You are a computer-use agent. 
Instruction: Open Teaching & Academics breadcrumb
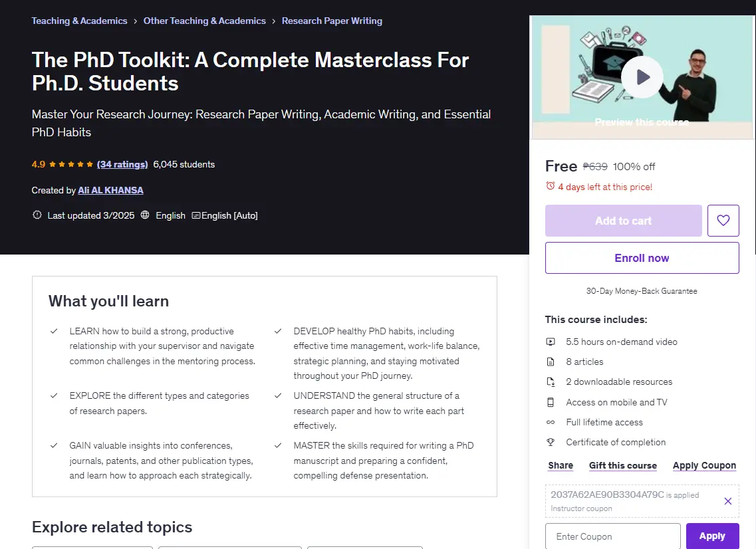80,21
